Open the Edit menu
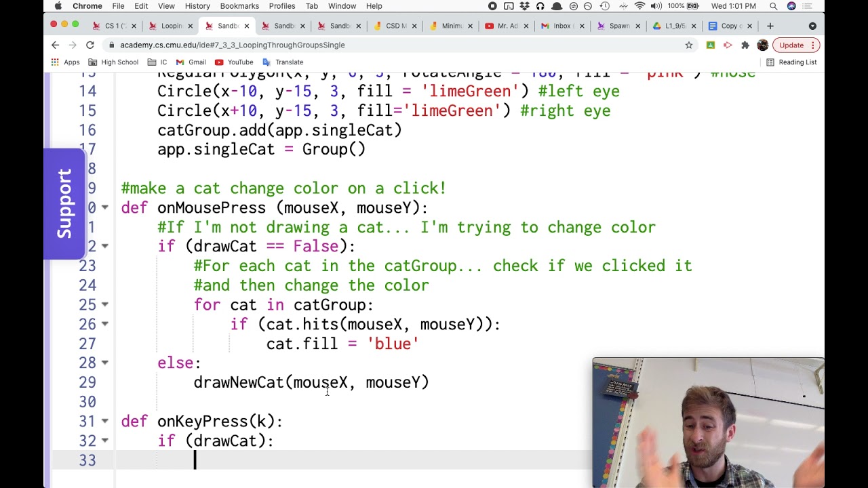This screenshot has height=488, width=868. point(141,6)
